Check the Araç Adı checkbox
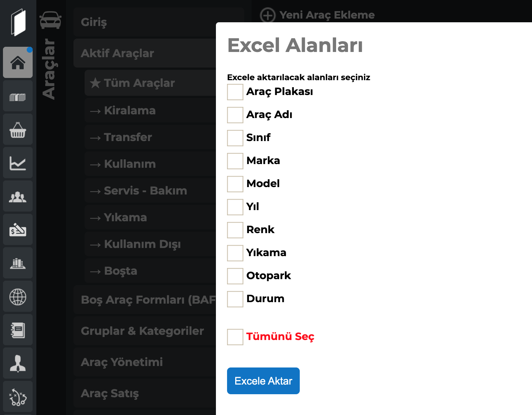532x415 pixels. pos(235,115)
